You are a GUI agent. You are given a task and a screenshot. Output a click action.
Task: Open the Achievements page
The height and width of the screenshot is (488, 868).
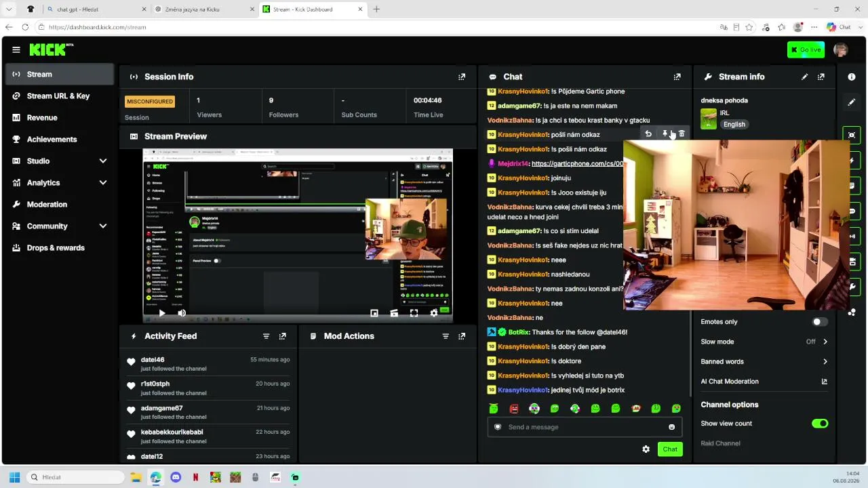point(60,140)
